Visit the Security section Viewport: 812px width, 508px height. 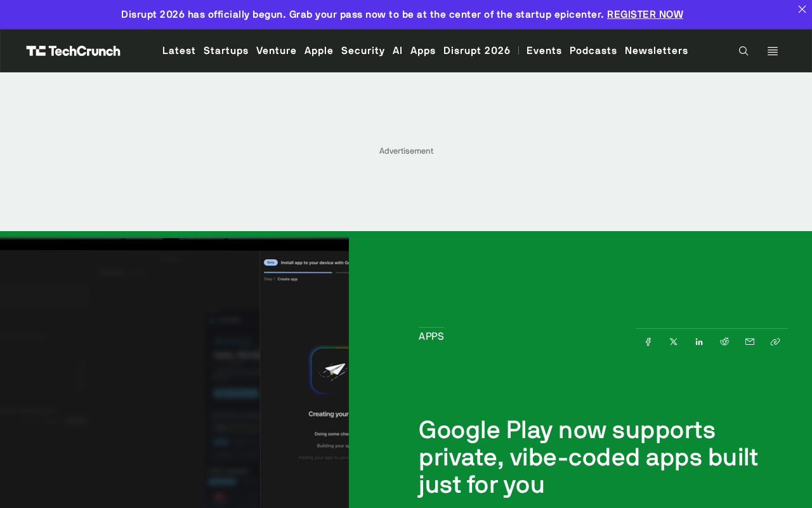click(363, 51)
